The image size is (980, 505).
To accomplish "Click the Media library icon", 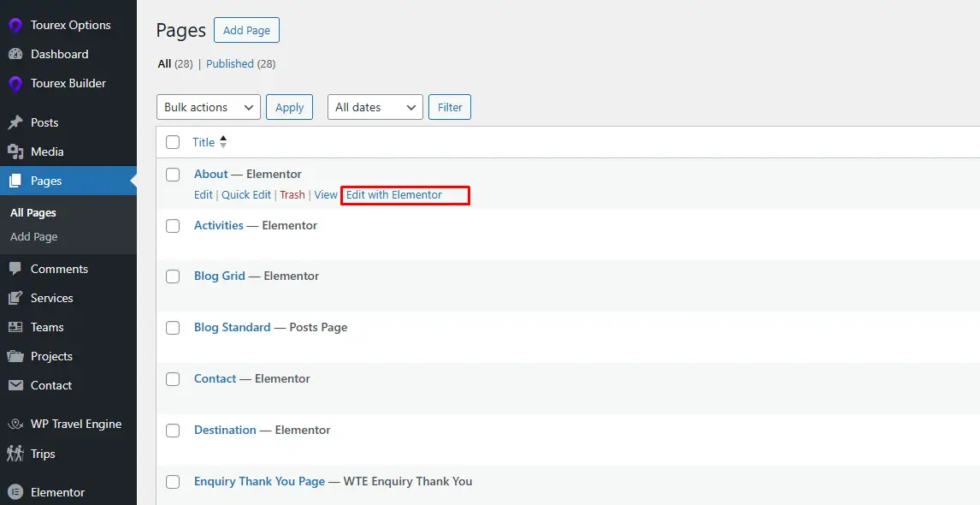I will [x=15, y=152].
